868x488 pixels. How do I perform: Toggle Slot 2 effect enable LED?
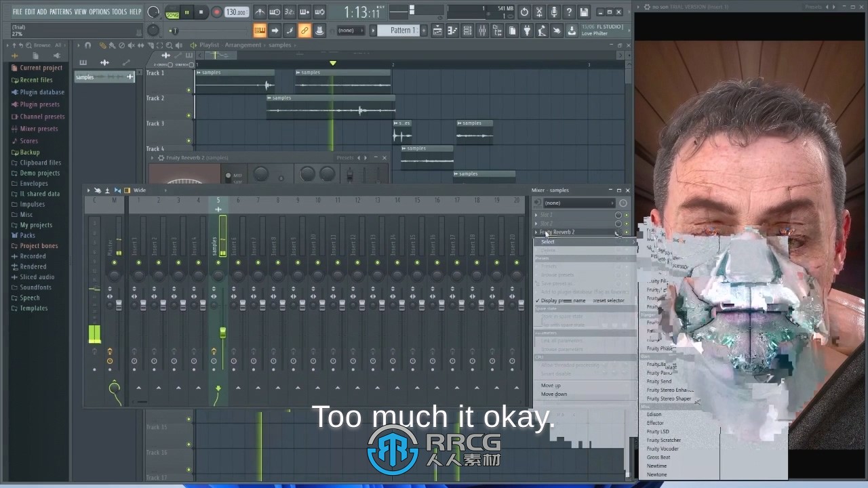[626, 224]
